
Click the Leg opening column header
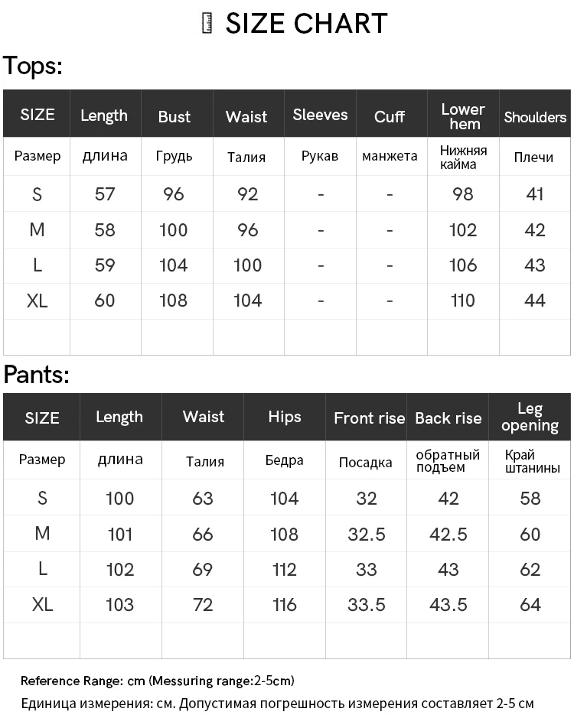[x=530, y=417]
